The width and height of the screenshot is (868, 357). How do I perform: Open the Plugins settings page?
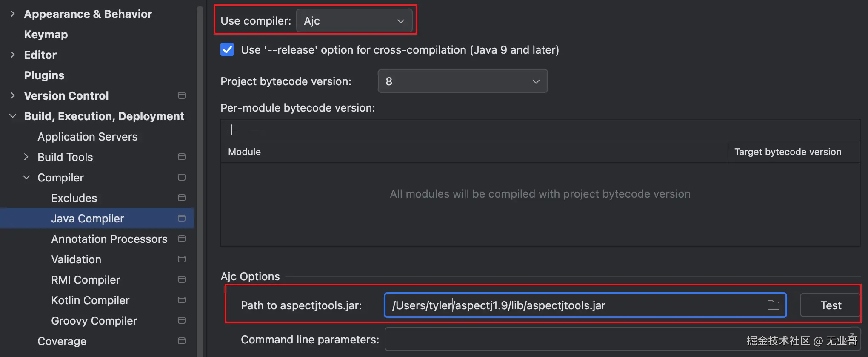(x=44, y=75)
